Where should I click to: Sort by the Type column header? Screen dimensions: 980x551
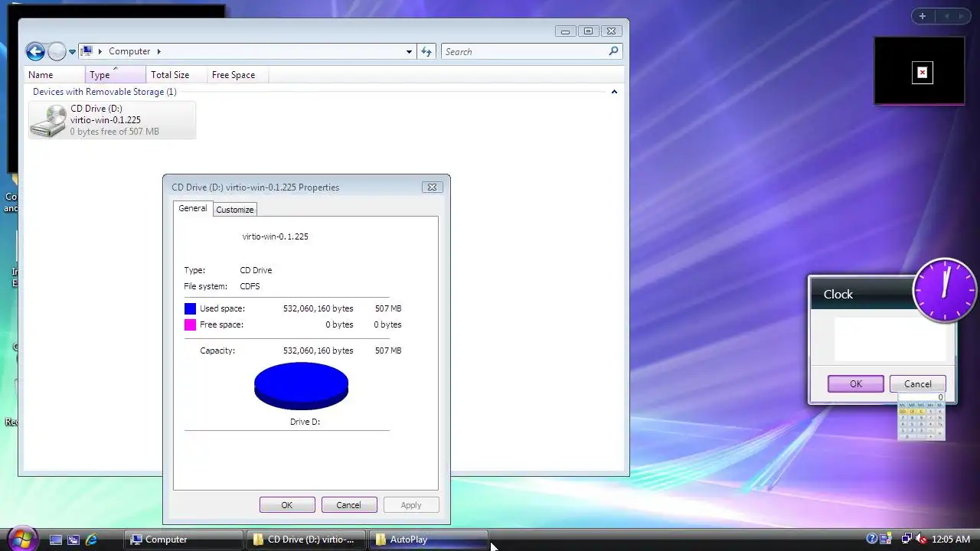tap(116, 75)
